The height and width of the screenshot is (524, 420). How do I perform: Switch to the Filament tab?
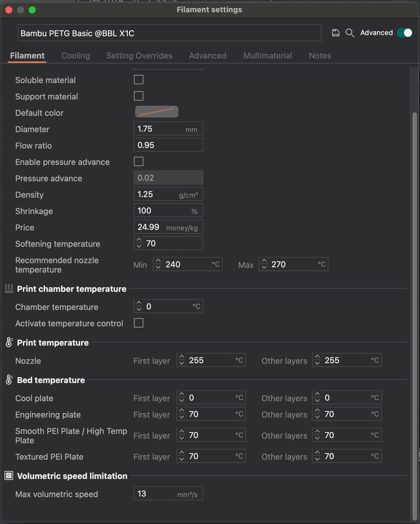(27, 56)
